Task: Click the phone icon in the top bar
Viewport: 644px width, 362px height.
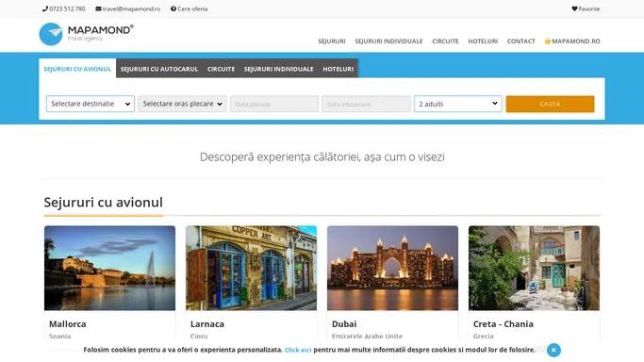Action: point(45,8)
